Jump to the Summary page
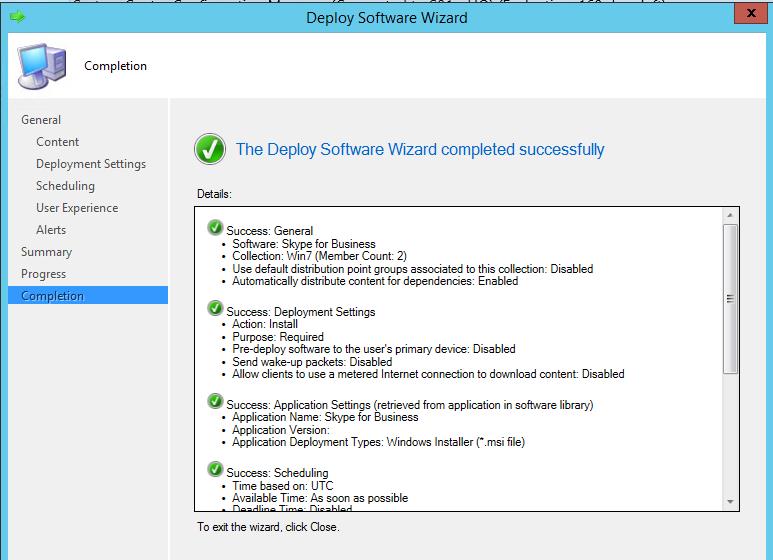Image resolution: width=773 pixels, height=560 pixels. [x=46, y=252]
